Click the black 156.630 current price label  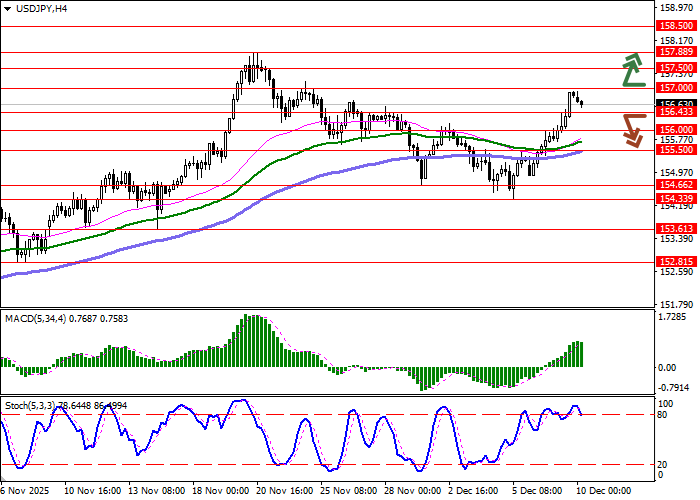point(677,104)
